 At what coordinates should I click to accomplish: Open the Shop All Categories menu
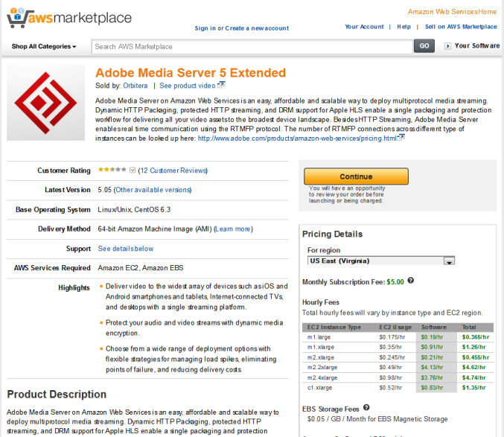click(x=44, y=46)
